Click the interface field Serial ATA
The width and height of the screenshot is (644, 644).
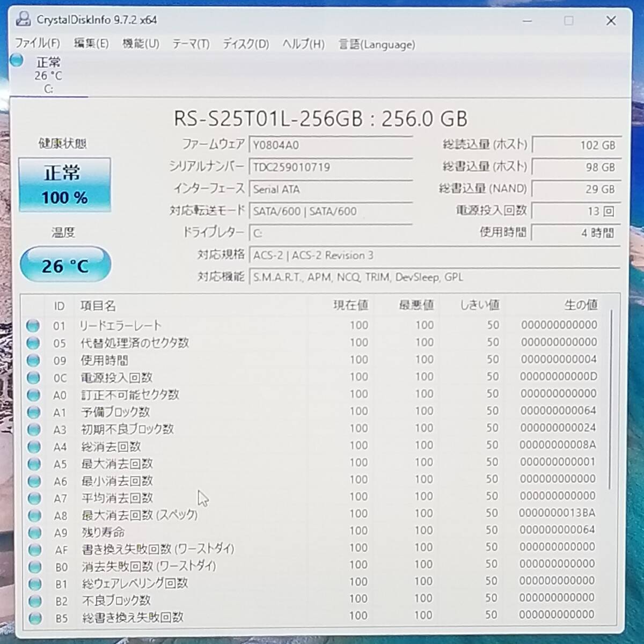331,189
